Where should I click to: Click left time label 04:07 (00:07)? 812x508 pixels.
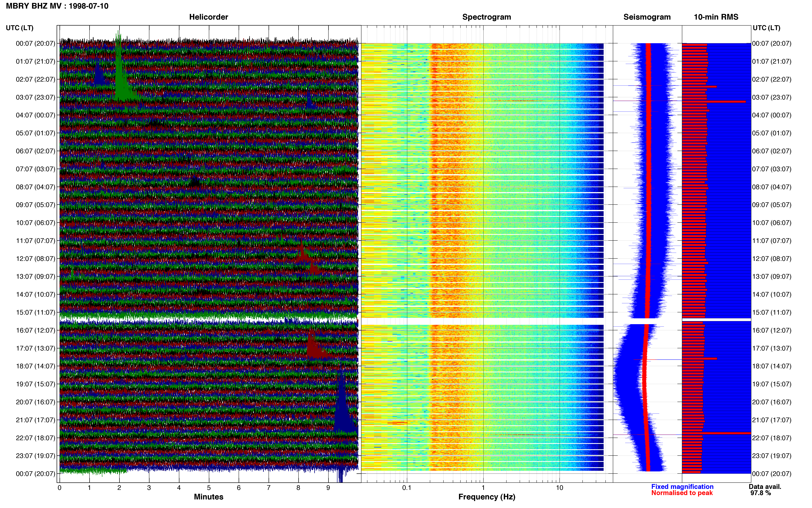click(36, 115)
